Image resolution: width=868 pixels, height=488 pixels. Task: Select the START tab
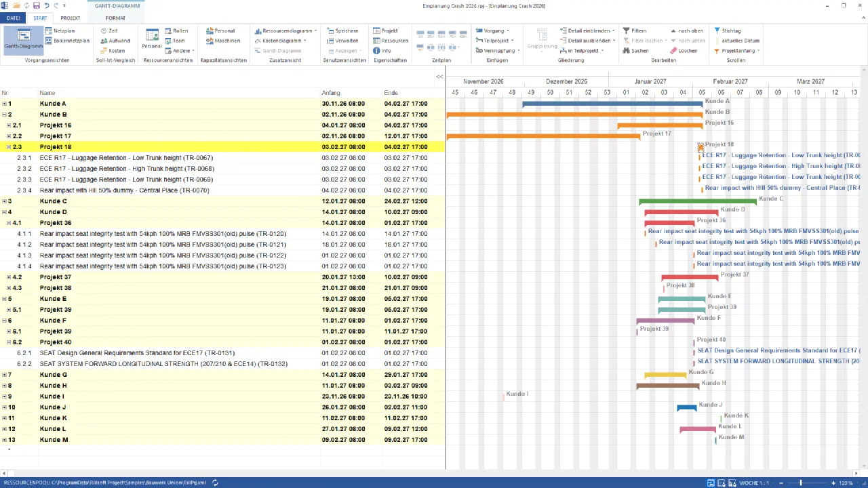(41, 18)
